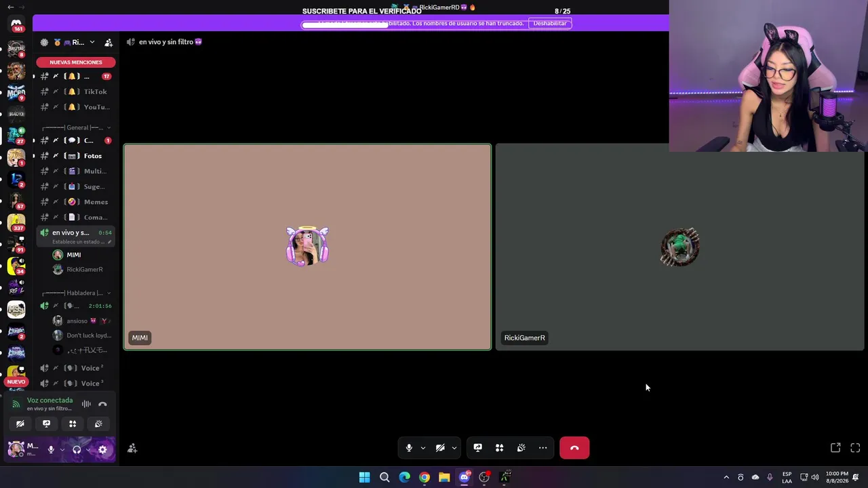Open the Memes channel

click(76, 202)
